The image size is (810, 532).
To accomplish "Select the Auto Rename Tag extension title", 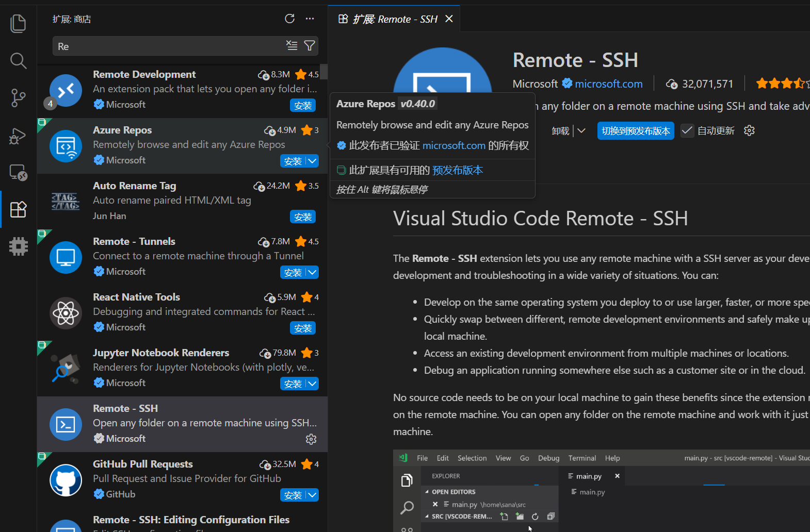I will pos(135,186).
